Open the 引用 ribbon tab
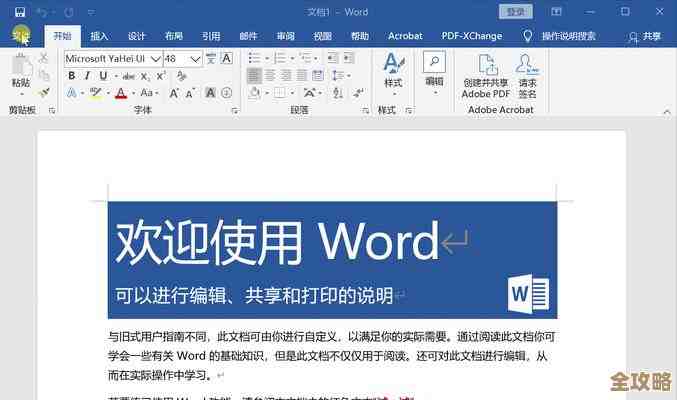677x400 pixels. click(211, 36)
